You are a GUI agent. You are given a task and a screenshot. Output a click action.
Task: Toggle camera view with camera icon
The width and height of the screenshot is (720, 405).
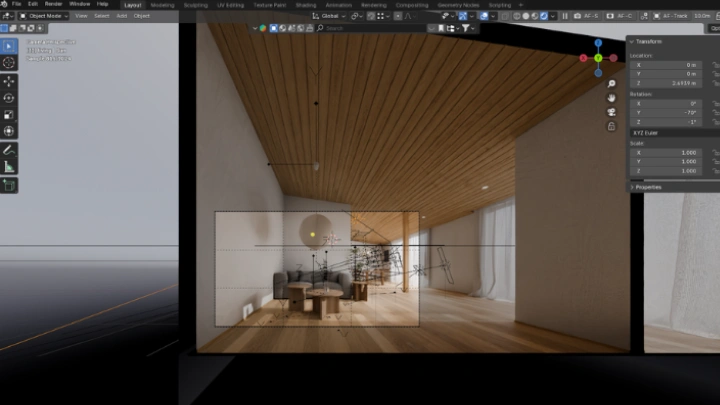coord(611,112)
